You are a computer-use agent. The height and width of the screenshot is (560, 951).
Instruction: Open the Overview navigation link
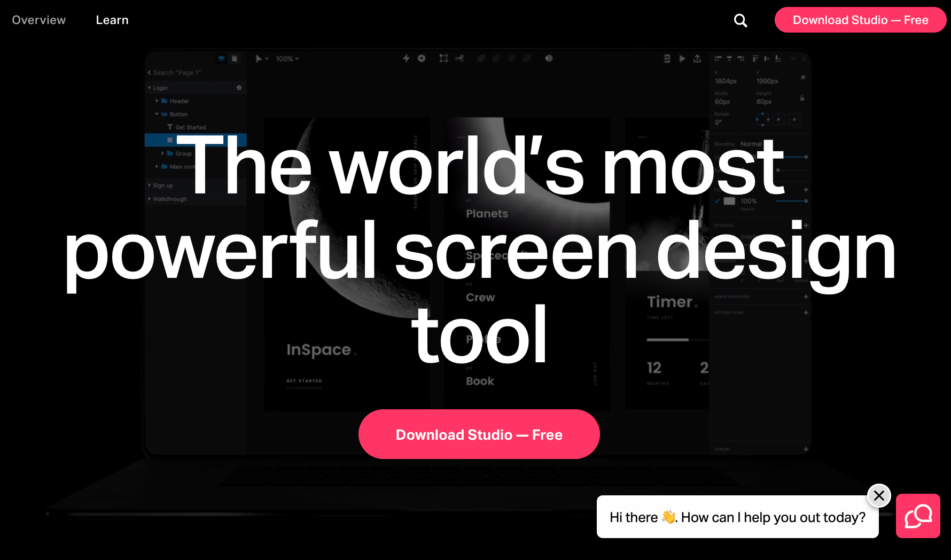[x=39, y=20]
